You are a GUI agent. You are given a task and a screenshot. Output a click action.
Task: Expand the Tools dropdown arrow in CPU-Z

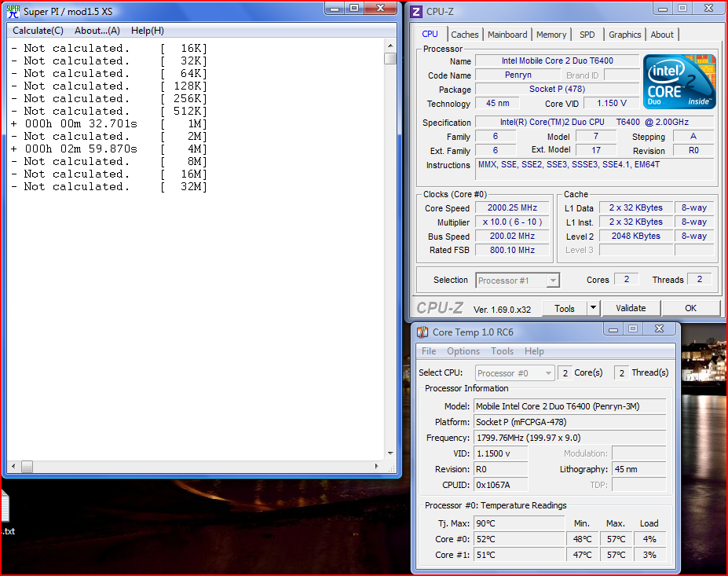(x=594, y=309)
